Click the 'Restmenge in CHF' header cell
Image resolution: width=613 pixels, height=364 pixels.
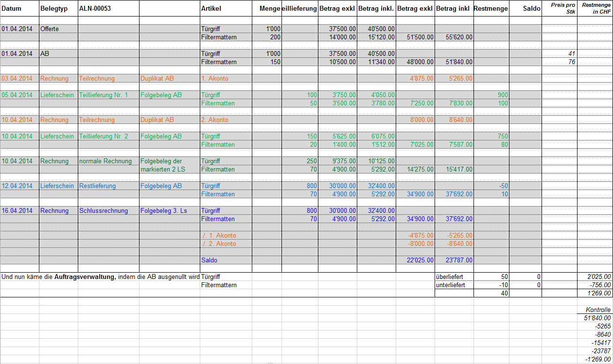point(595,8)
